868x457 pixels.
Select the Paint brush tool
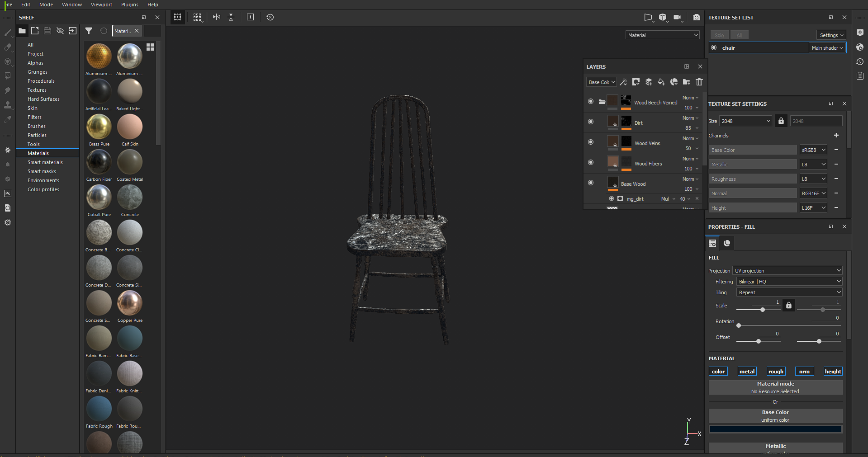point(8,33)
